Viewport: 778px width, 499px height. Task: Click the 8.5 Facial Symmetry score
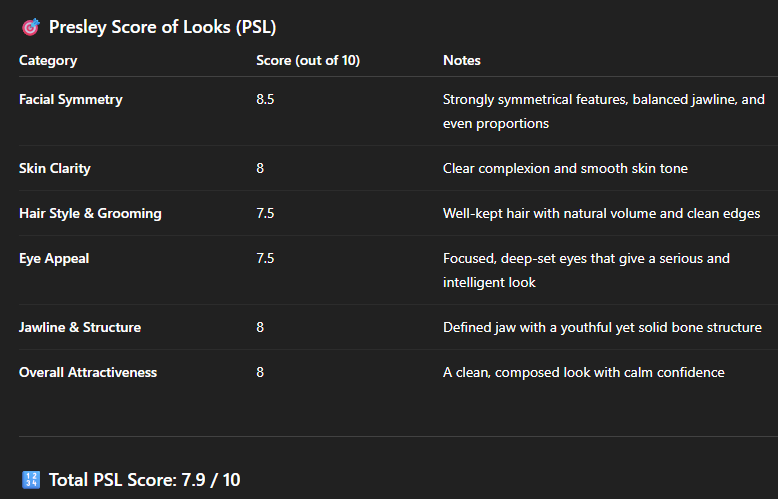click(x=267, y=100)
